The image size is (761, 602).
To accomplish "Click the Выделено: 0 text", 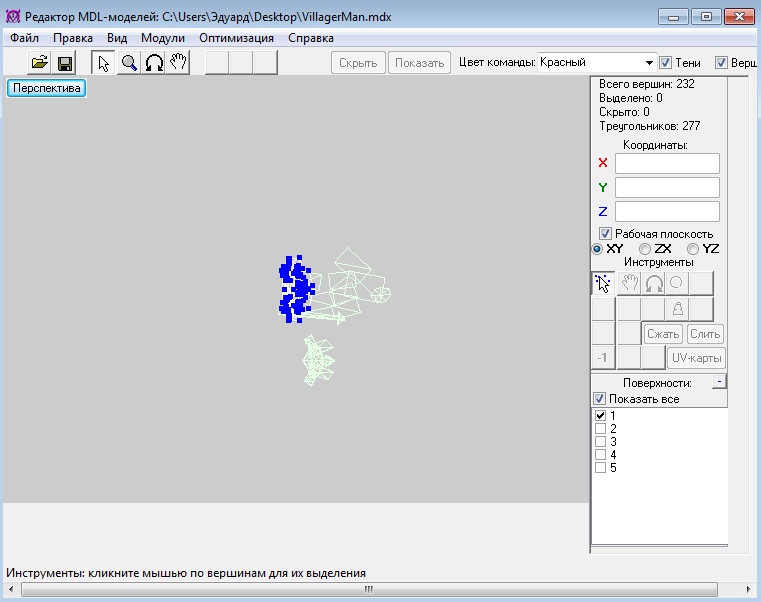I will click(630, 98).
